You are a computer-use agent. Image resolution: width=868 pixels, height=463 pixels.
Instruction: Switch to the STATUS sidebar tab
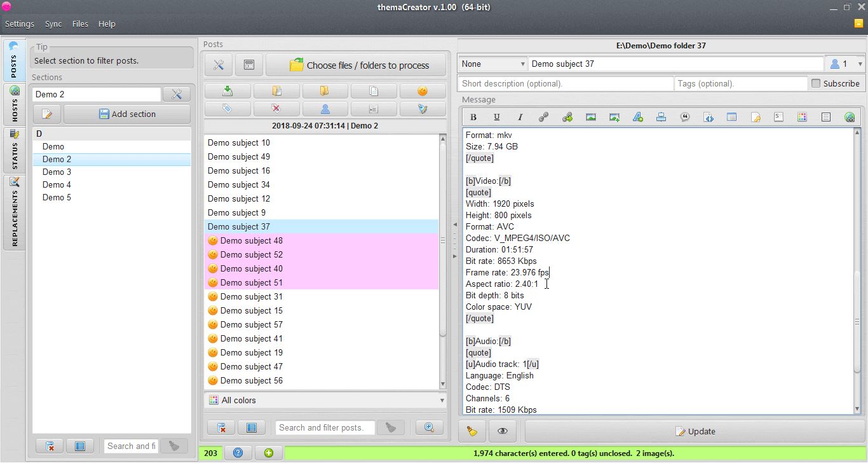(x=14, y=149)
